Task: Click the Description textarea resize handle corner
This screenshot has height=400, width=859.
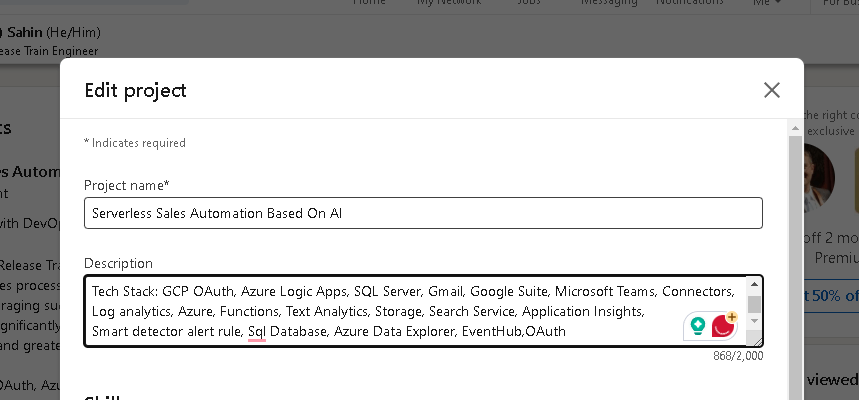Action: [758, 342]
